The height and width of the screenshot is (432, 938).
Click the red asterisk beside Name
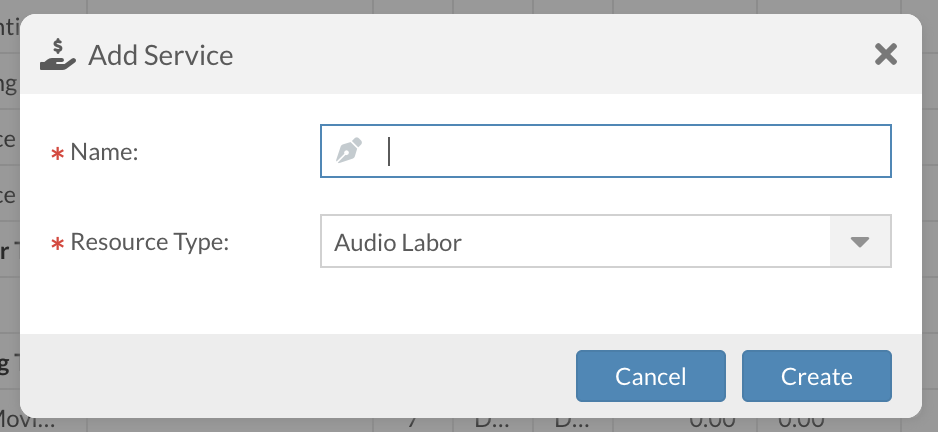[x=57, y=153]
